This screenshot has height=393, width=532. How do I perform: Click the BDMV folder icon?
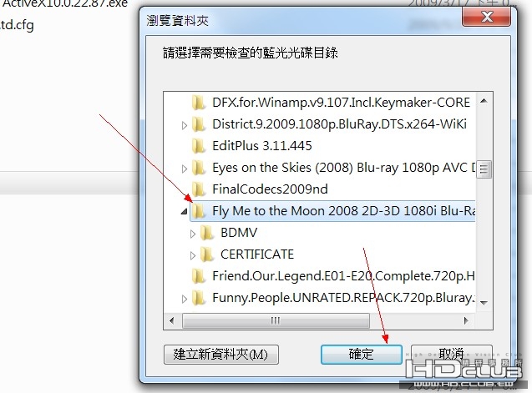click(x=206, y=233)
